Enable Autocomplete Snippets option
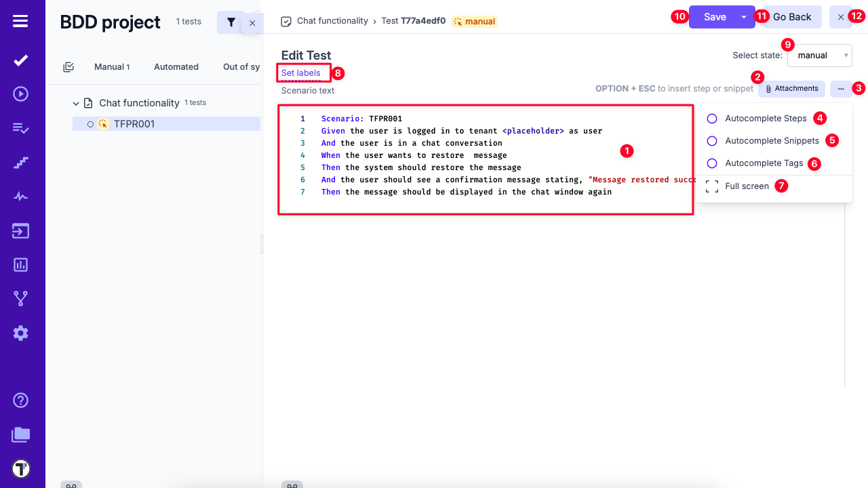 pos(712,141)
